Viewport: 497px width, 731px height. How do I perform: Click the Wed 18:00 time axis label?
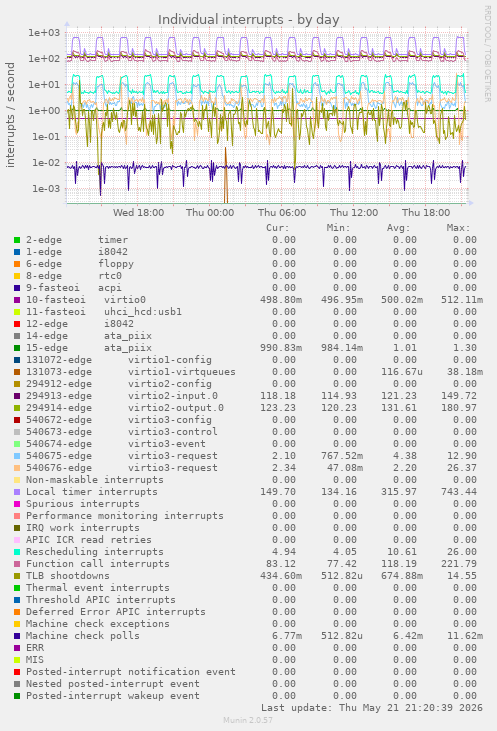(x=138, y=213)
